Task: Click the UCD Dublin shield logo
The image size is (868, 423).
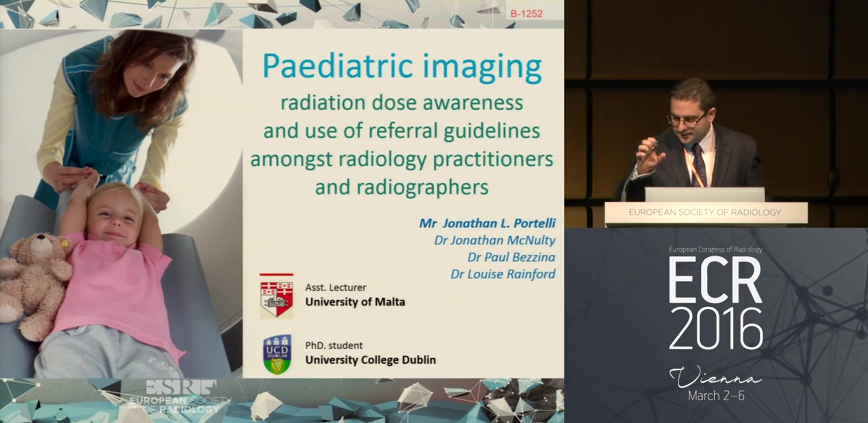Action: [x=277, y=354]
